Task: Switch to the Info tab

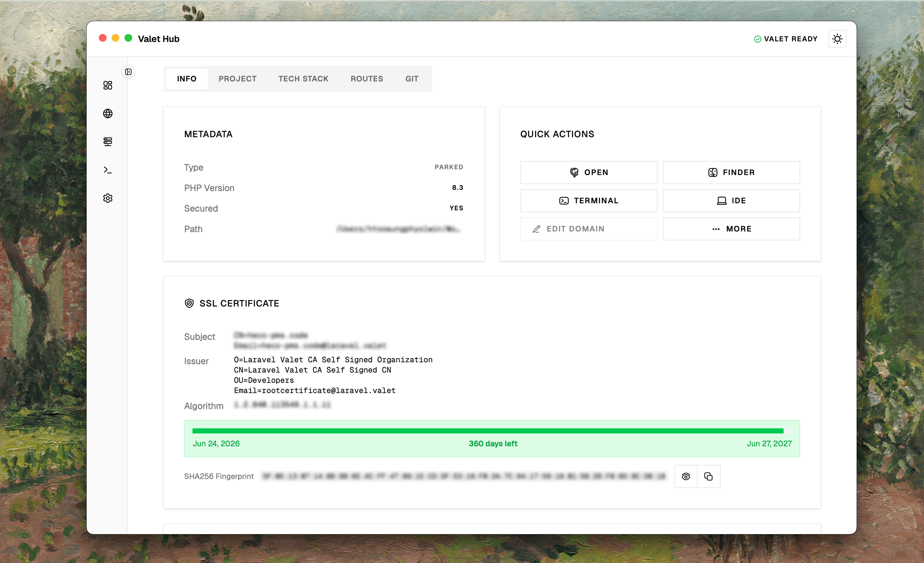Action: pyautogui.click(x=187, y=79)
